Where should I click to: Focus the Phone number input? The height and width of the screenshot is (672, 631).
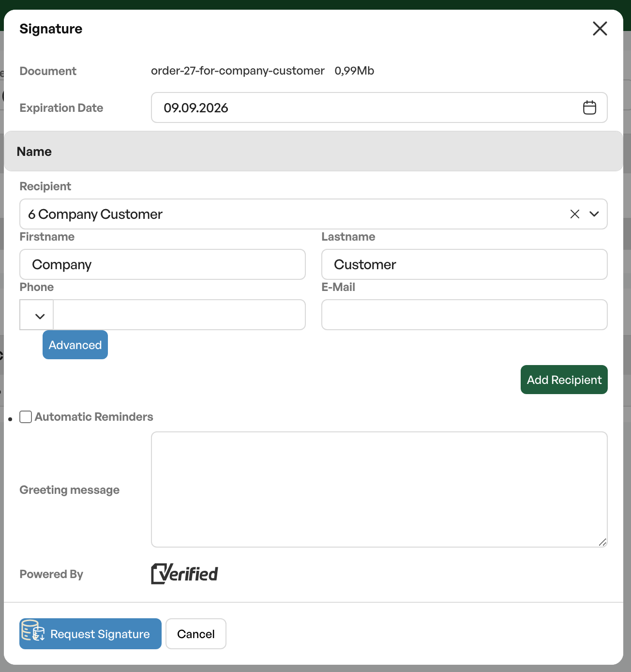coord(180,315)
